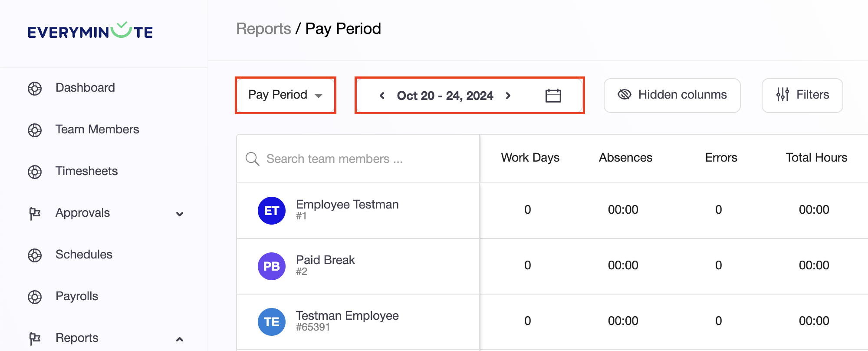Click the Payrolls sidebar icon
Screen dimensions: 868x351
click(35, 297)
